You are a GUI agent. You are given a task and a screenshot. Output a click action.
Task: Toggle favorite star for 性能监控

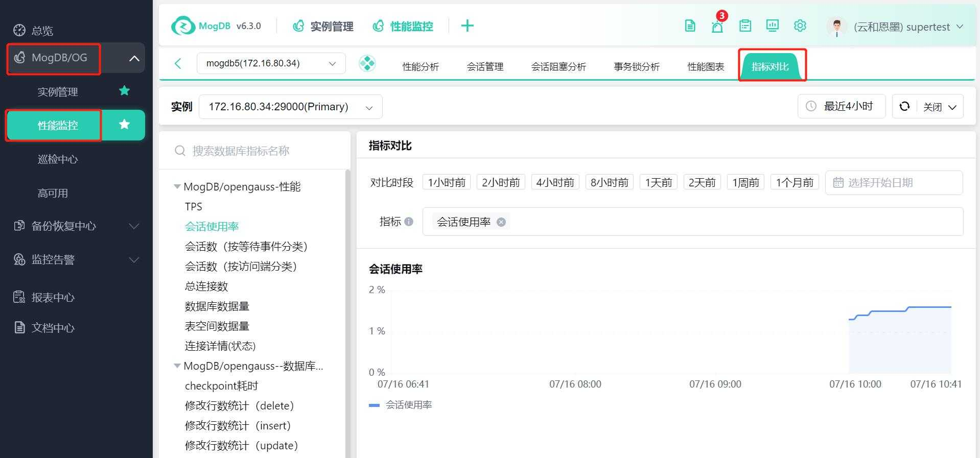click(124, 124)
